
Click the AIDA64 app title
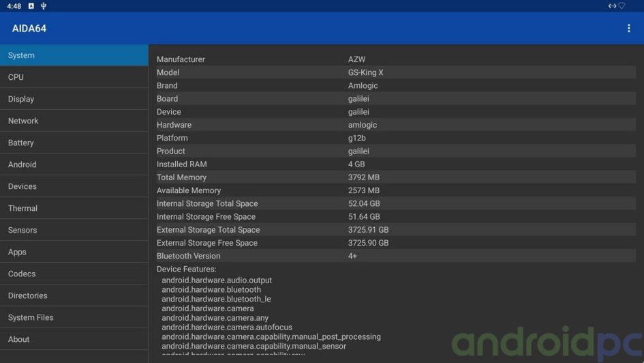point(29,29)
